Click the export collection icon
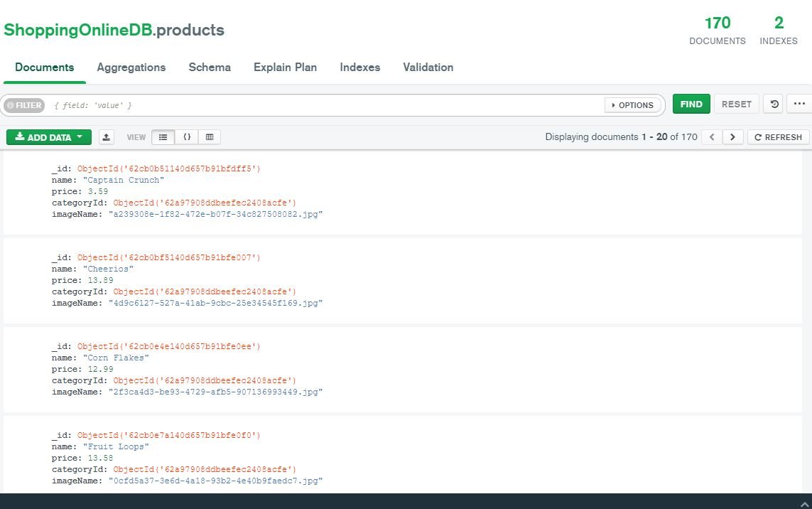The height and width of the screenshot is (509, 812). [106, 136]
